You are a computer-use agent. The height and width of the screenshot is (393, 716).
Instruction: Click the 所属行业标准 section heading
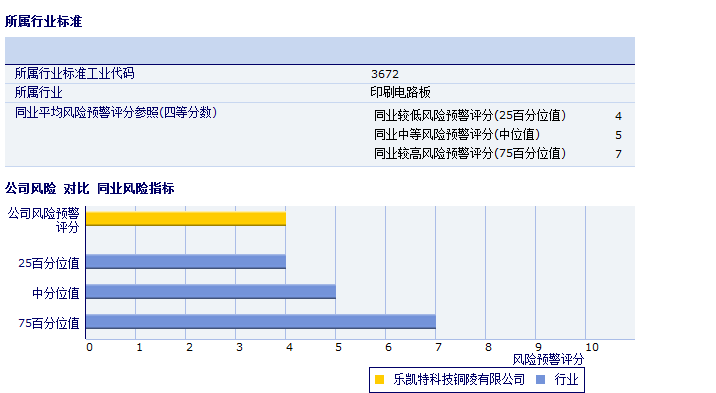(43, 21)
